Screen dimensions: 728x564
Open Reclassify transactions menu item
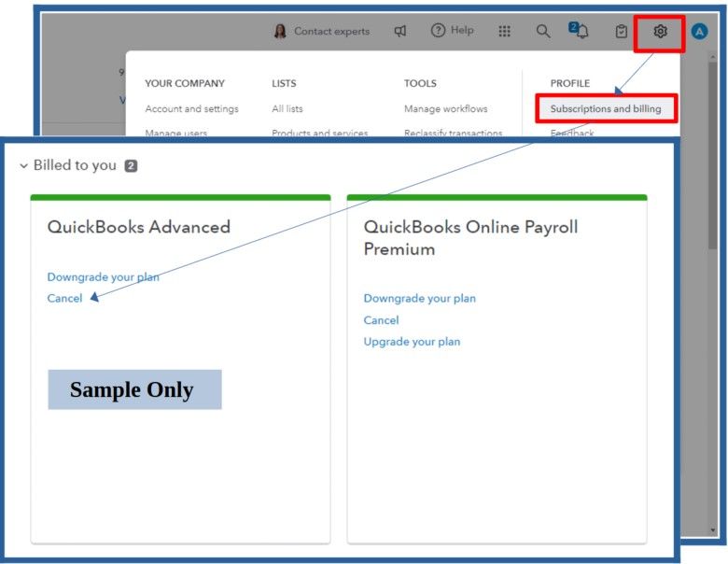pyautogui.click(x=454, y=133)
